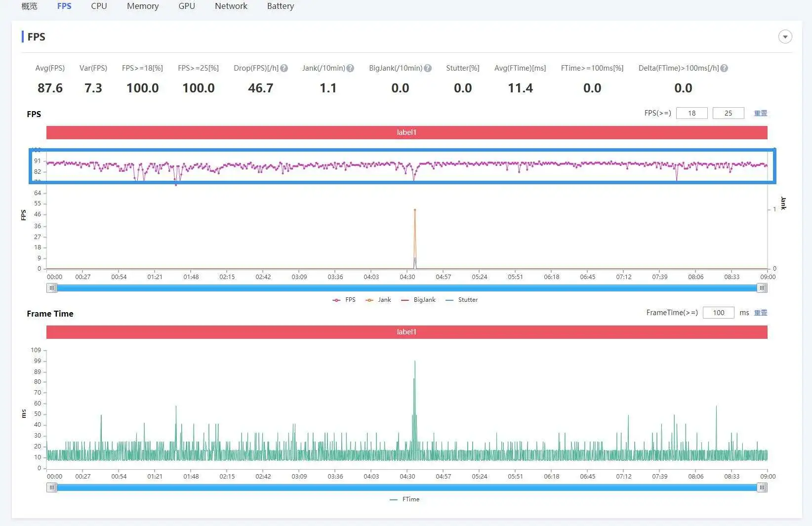Image resolution: width=812 pixels, height=526 pixels.
Task: Select the label1 bar above FPS chart
Action: click(407, 132)
